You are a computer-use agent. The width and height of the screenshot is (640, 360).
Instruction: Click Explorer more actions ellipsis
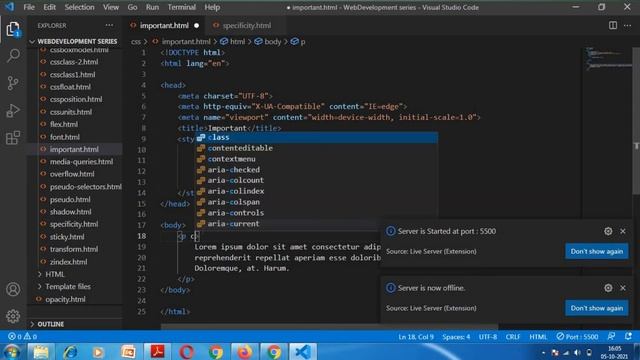coord(109,25)
